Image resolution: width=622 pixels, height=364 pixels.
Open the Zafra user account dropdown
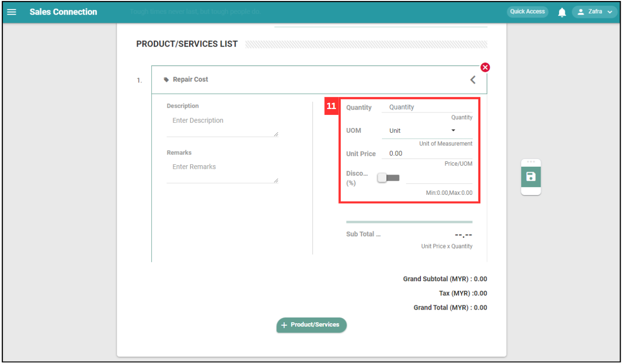(595, 12)
